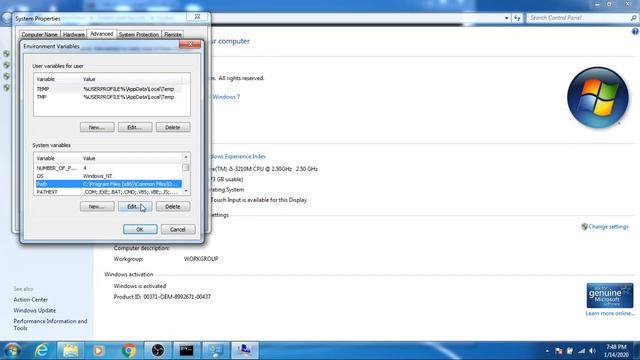The image size is (640, 360).
Task: Open the address bar history dropdown
Action: [x=507, y=18]
